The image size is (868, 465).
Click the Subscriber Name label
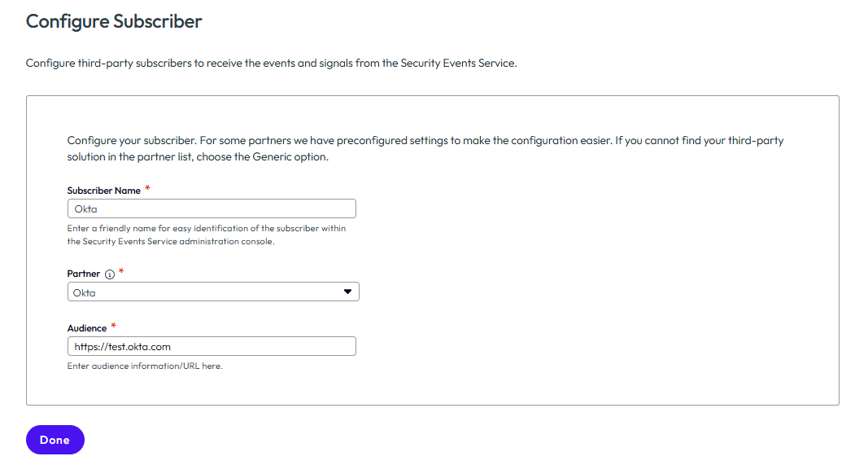coord(104,191)
